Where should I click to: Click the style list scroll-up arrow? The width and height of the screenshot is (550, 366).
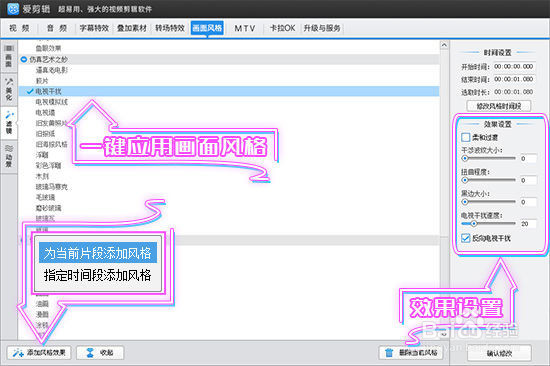coord(444,45)
